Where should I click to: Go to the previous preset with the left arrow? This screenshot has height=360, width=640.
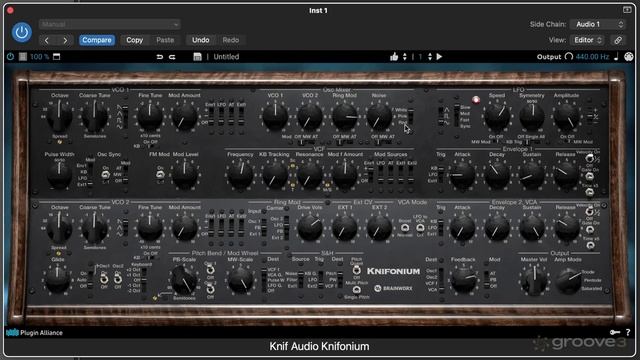(47, 40)
